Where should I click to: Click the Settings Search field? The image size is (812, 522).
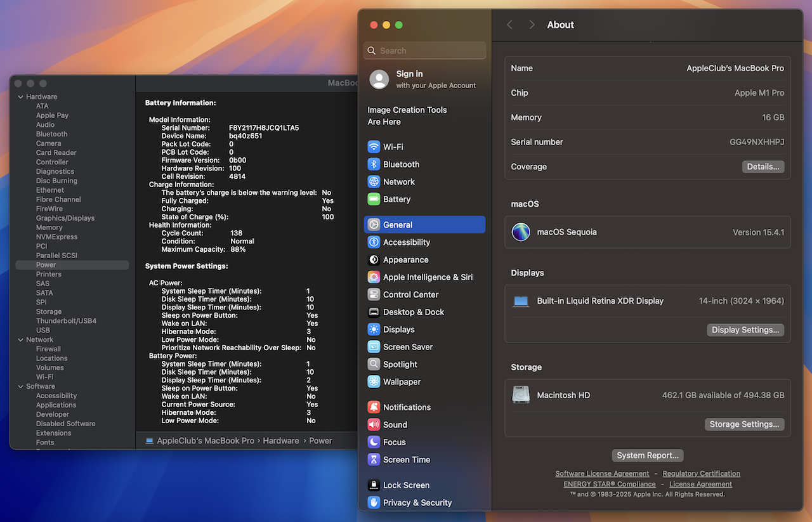coord(425,51)
